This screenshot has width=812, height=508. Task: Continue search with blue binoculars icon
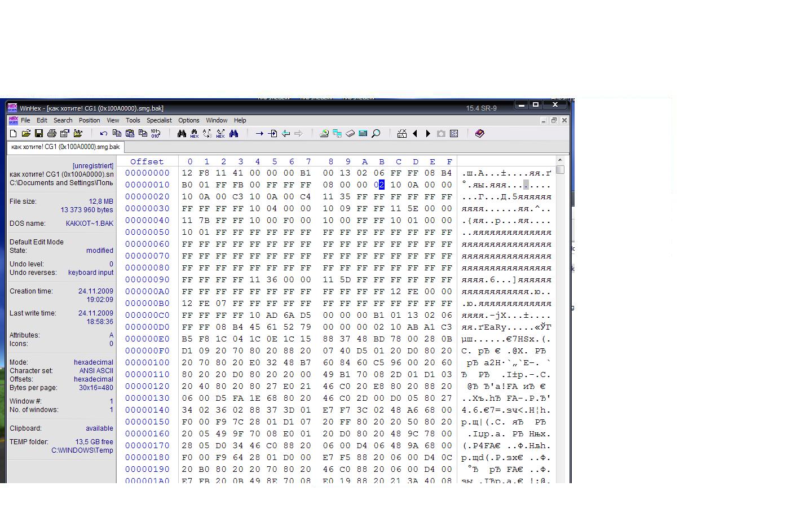click(233, 134)
